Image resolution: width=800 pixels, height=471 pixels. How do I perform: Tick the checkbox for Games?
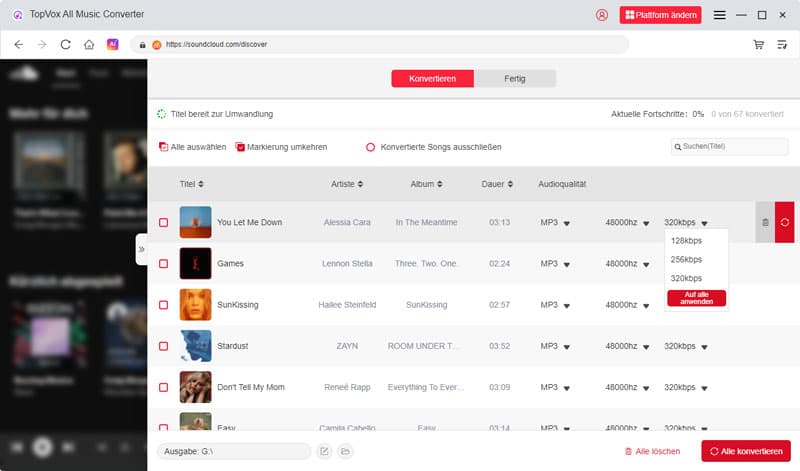click(x=164, y=264)
